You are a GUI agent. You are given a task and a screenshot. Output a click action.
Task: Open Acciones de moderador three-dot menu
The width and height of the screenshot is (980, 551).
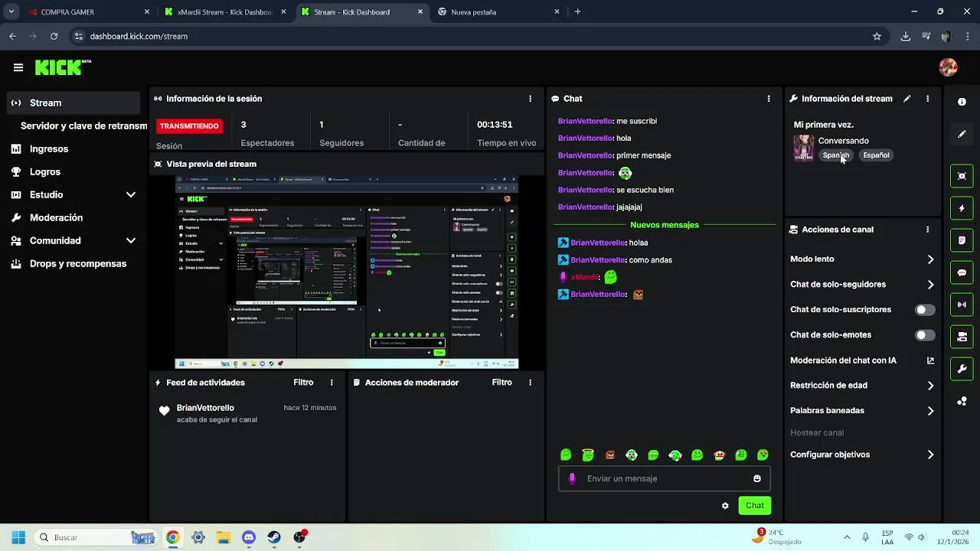(530, 383)
